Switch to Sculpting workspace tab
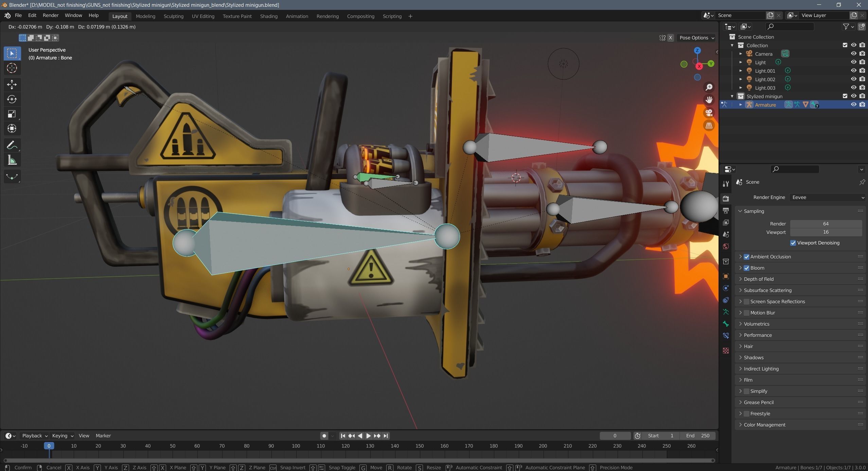The width and height of the screenshot is (868, 471). (x=173, y=16)
